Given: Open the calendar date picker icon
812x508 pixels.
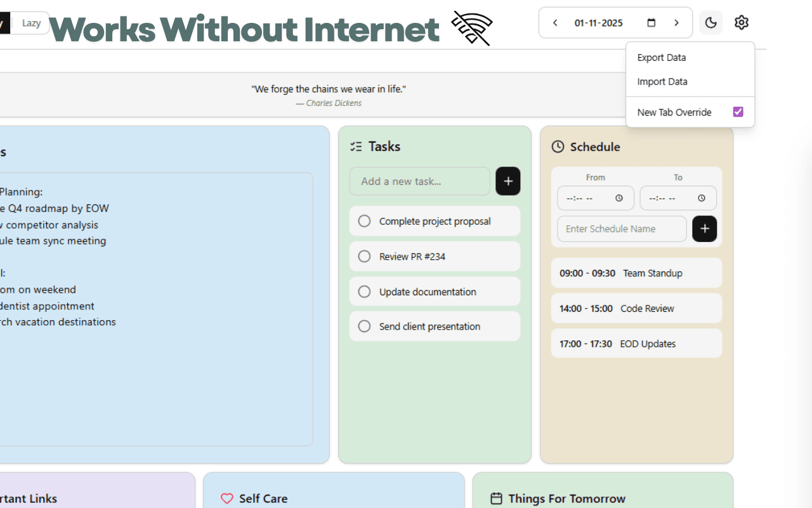Looking at the screenshot, I should pyautogui.click(x=651, y=23).
